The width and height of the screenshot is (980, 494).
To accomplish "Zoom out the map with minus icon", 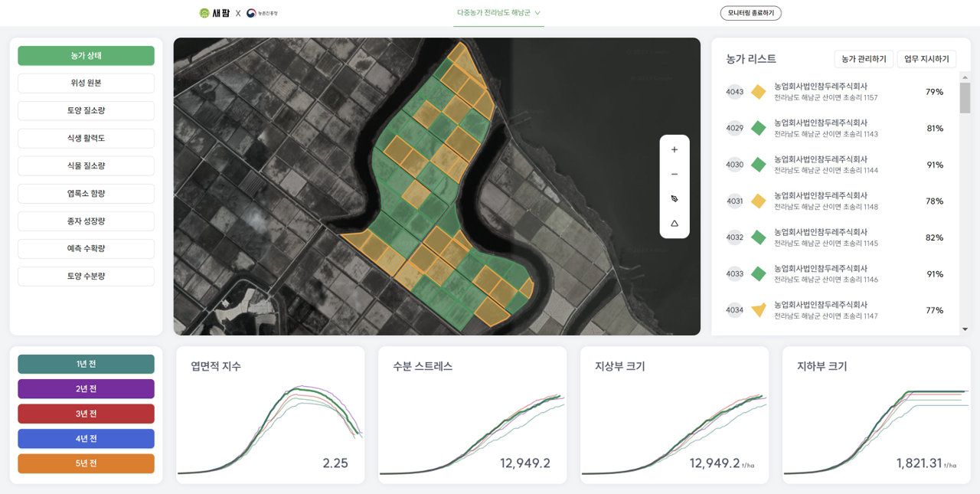I will [x=675, y=175].
